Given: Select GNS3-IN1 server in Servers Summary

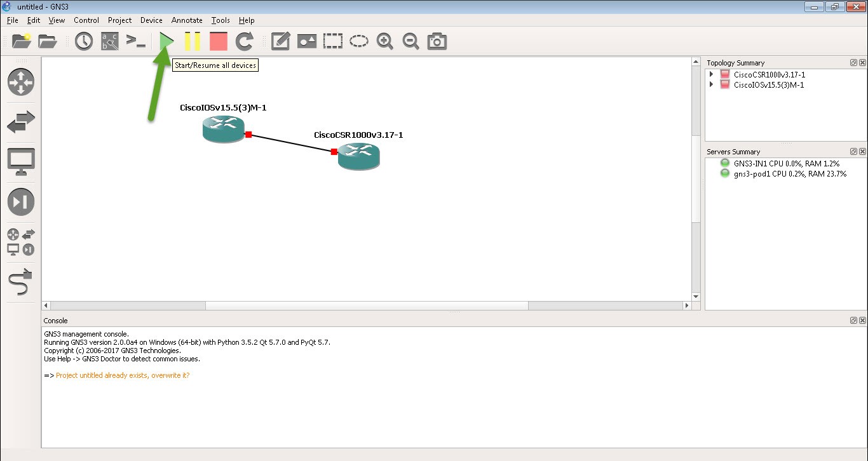Looking at the screenshot, I should 786,163.
